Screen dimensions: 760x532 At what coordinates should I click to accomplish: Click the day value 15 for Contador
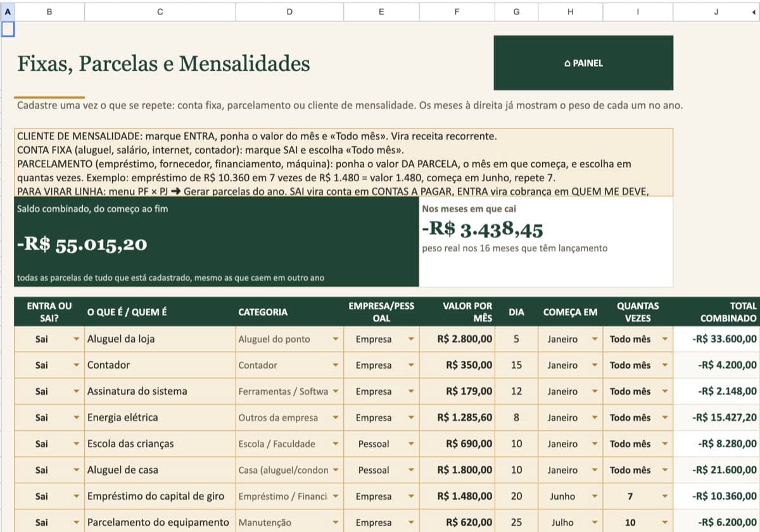pyautogui.click(x=516, y=365)
